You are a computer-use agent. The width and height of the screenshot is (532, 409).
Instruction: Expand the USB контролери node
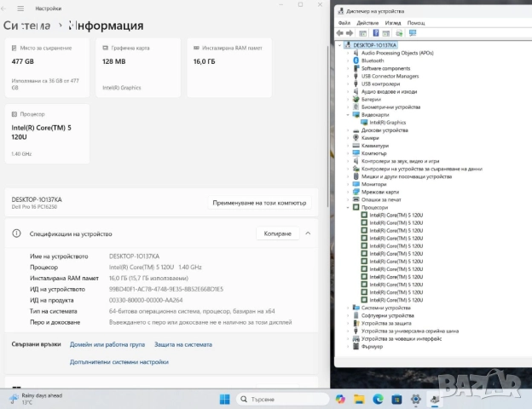click(x=348, y=84)
